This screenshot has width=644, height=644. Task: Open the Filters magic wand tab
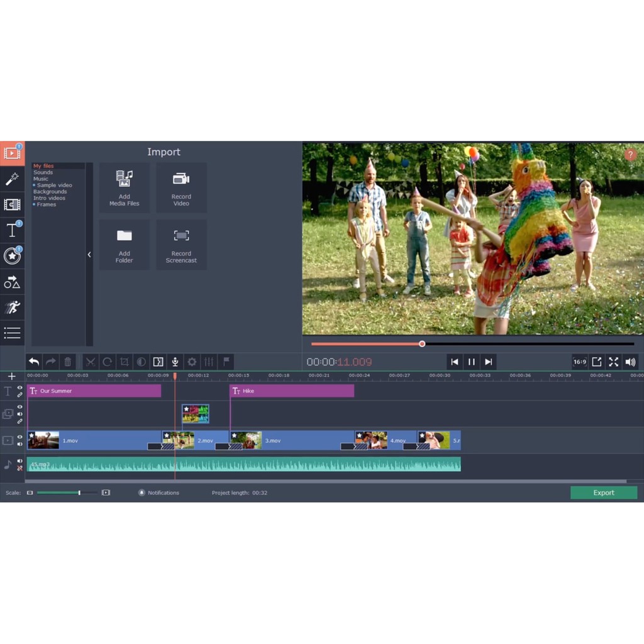(x=12, y=179)
